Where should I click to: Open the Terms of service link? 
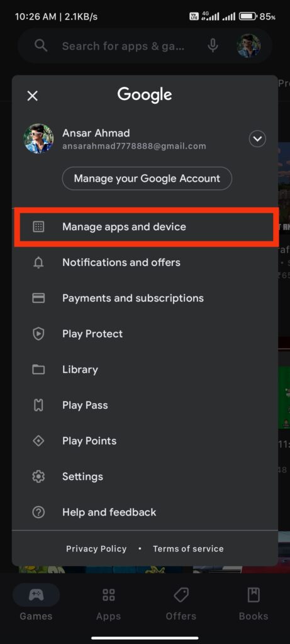(188, 548)
